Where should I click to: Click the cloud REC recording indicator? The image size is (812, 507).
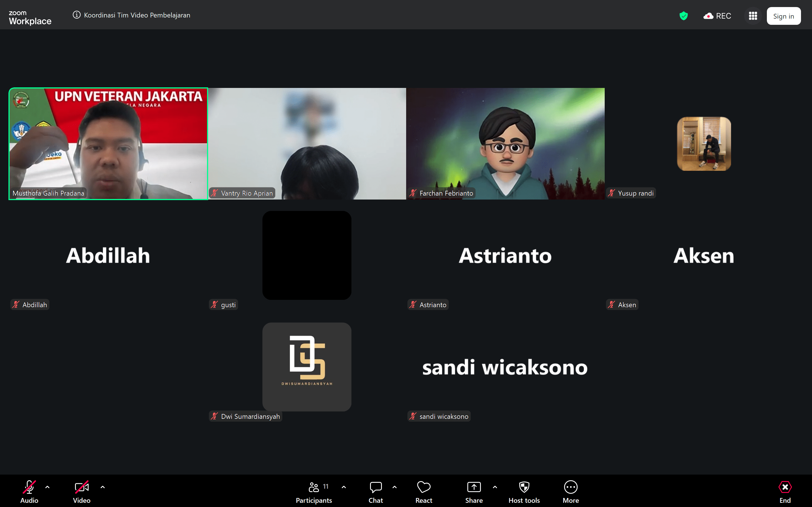pyautogui.click(x=718, y=16)
